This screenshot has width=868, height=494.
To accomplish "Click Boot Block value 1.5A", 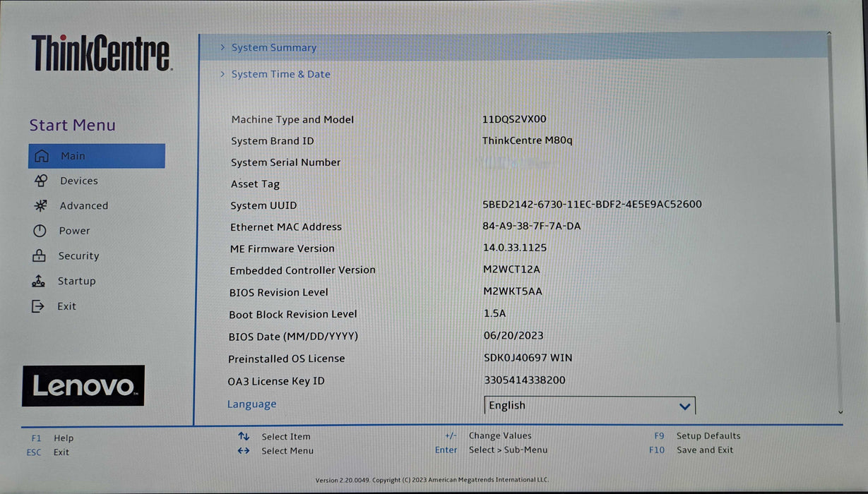I will (x=495, y=313).
